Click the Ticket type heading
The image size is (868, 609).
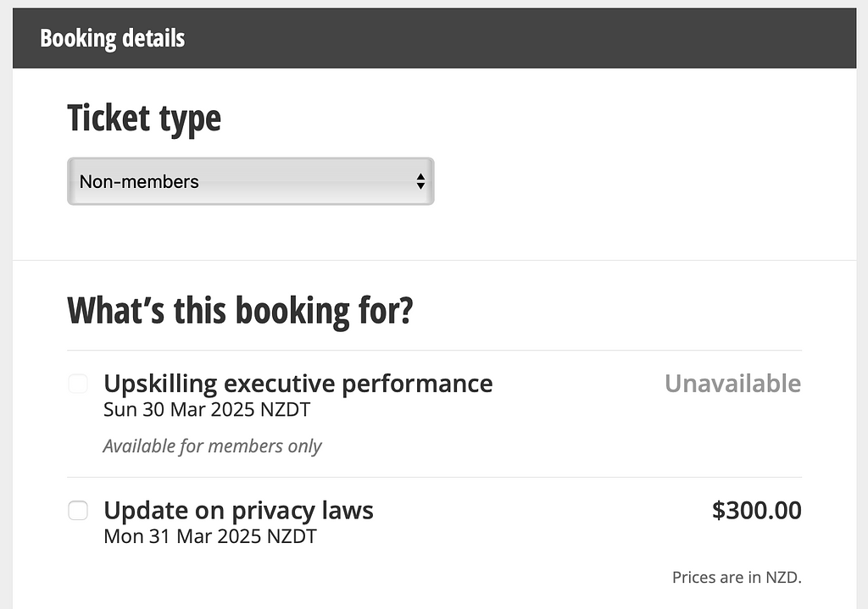(144, 119)
